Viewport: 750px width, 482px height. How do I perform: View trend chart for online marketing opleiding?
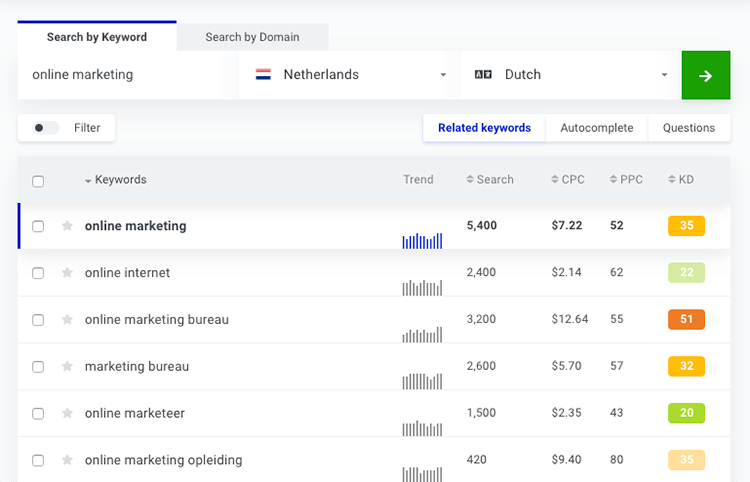(422, 474)
